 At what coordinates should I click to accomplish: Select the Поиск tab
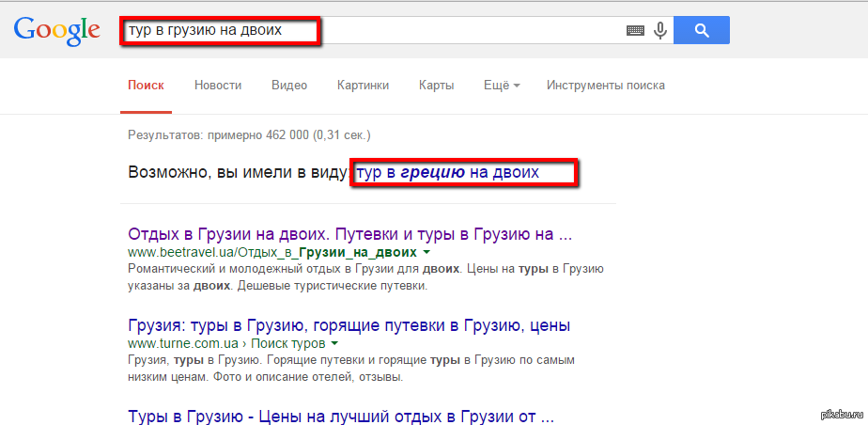tap(146, 86)
